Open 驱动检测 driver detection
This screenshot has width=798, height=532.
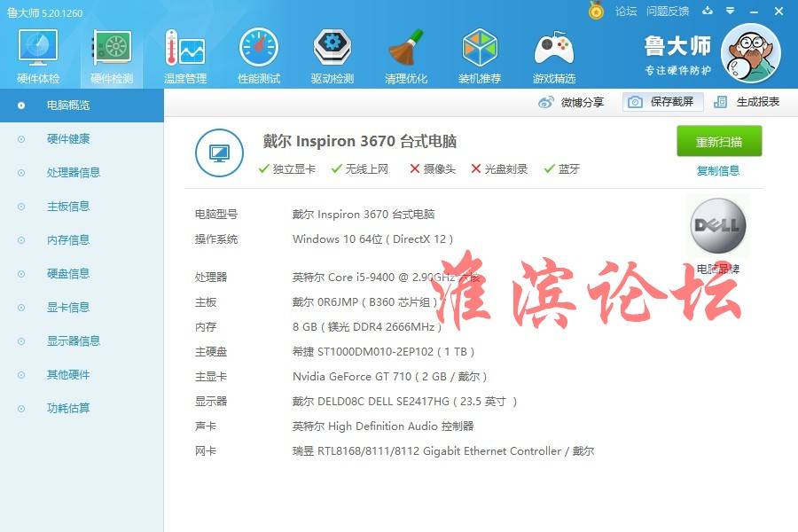332,56
